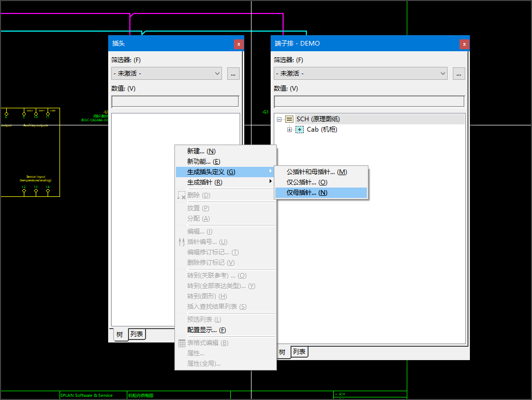The image size is (532, 400).
Task: Switch to 树 tab in 插头 window
Action: click(120, 335)
